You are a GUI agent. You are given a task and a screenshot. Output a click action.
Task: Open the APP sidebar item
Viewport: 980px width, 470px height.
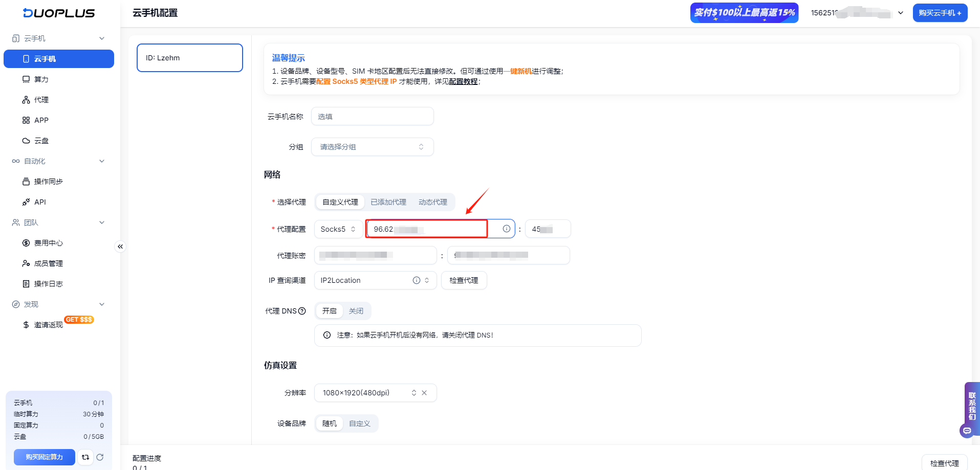pyautogui.click(x=59, y=120)
